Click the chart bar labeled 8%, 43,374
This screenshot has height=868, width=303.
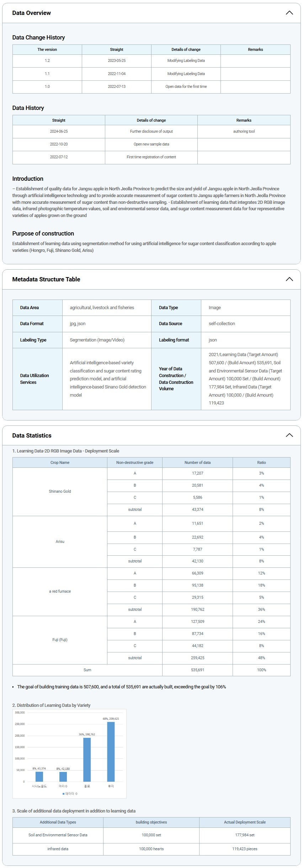coord(39,776)
